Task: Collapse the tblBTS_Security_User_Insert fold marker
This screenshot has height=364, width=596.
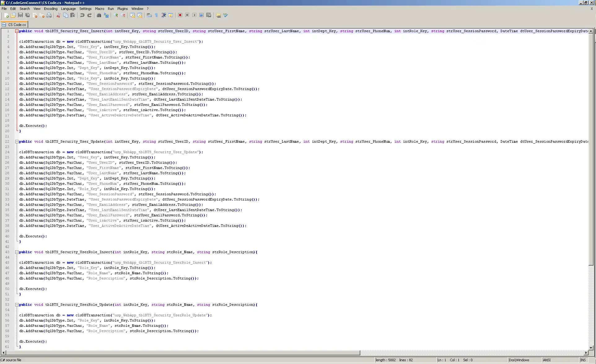Action: coord(17,31)
